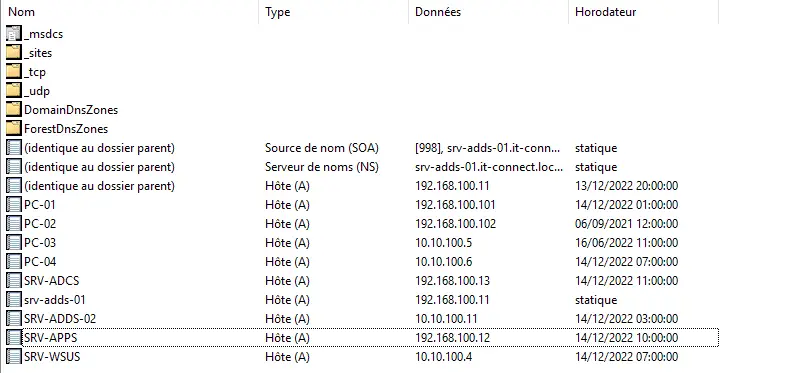The height and width of the screenshot is (373, 800).
Task: Click the srv-adds-01 record icon
Action: tap(14, 300)
